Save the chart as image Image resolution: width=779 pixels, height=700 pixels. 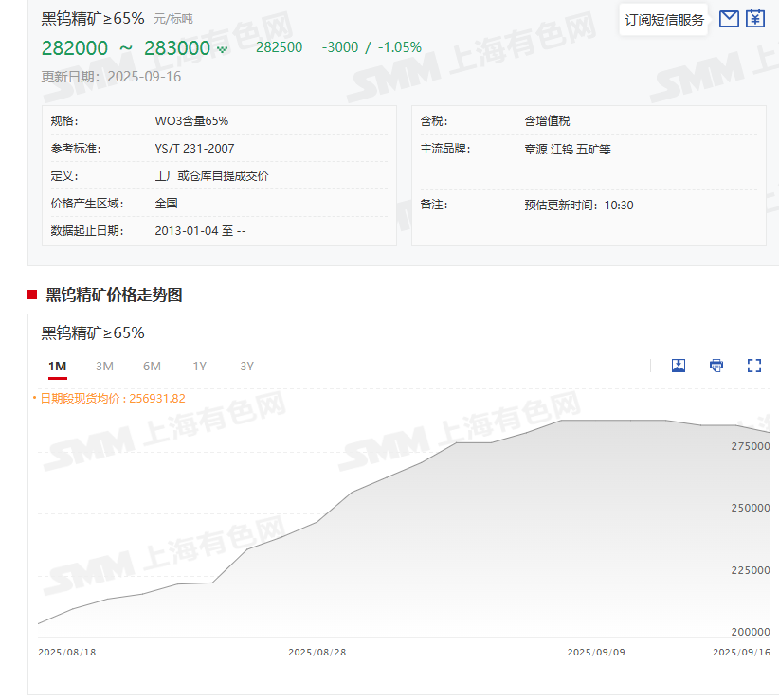[x=679, y=366]
